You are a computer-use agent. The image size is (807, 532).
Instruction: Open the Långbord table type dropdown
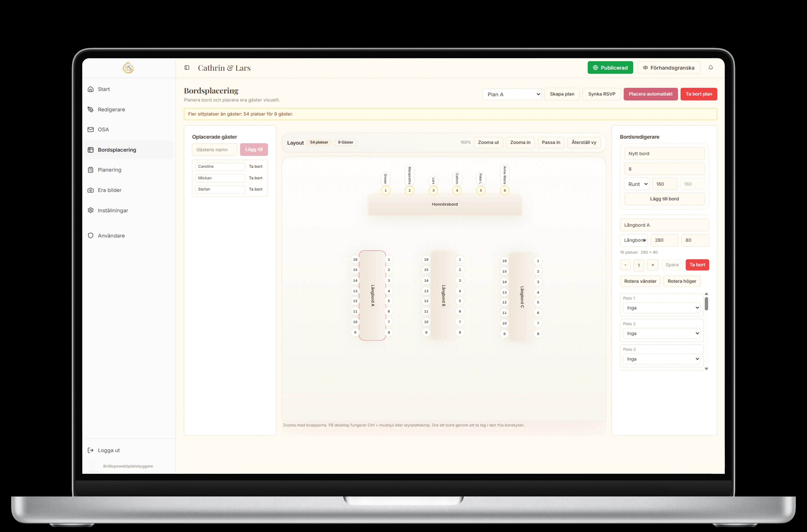tap(634, 240)
